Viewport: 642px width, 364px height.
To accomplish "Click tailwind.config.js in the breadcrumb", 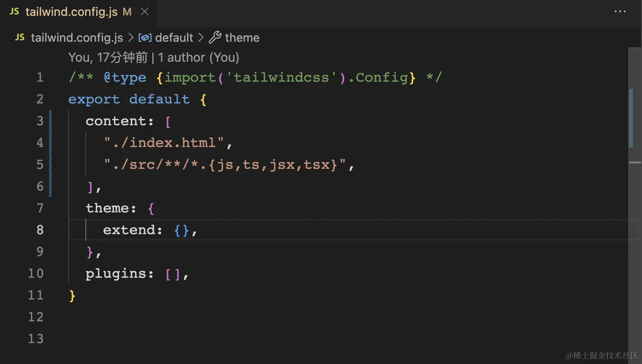I will click(x=77, y=38).
